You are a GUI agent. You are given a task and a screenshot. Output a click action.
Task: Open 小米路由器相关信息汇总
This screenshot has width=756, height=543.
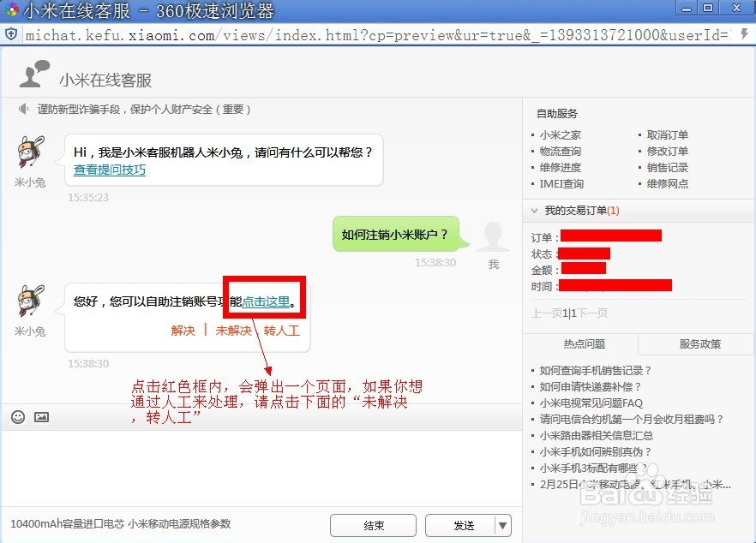596,436
